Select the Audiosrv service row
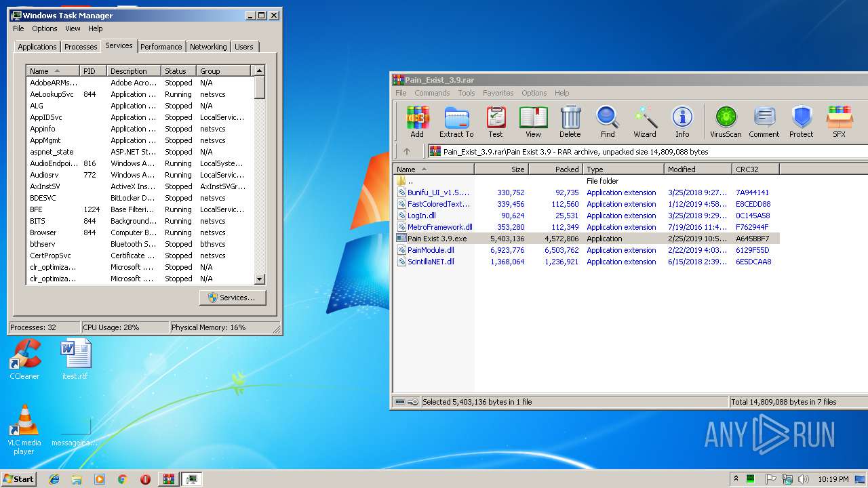This screenshot has height=488, width=868. pos(140,175)
